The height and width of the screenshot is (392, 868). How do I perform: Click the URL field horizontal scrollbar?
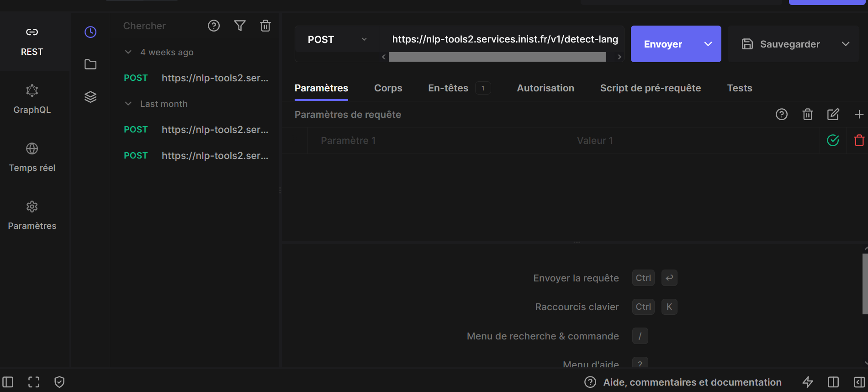497,57
